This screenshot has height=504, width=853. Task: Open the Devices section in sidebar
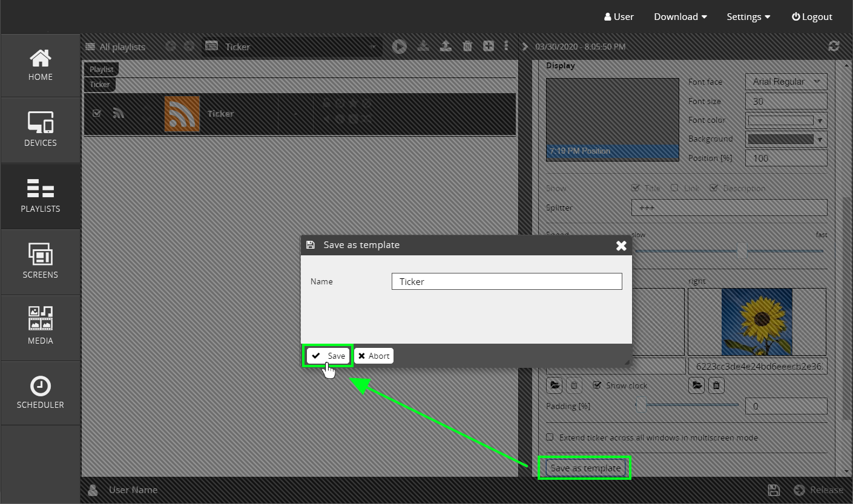point(41,130)
